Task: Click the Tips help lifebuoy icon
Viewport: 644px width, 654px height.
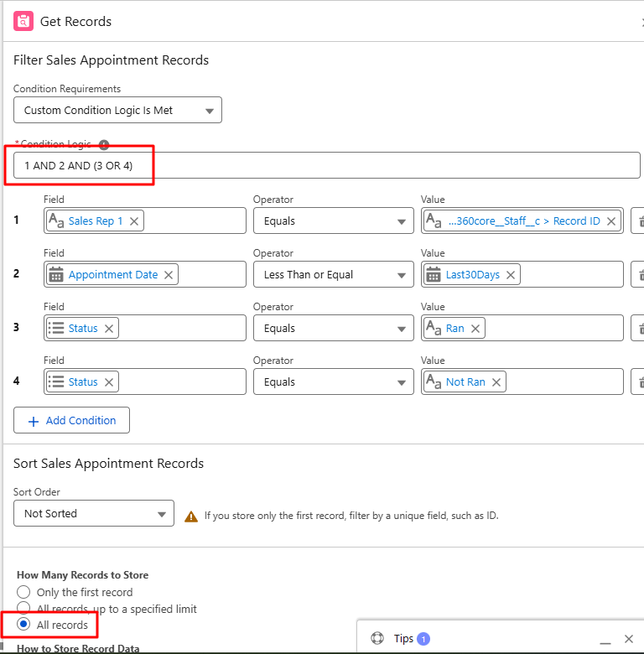Action: pyautogui.click(x=377, y=638)
